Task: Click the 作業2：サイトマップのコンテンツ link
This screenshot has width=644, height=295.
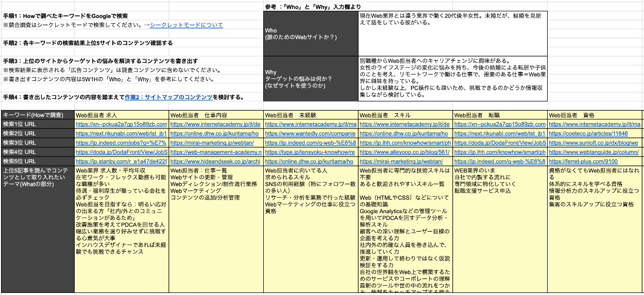Action: pos(168,97)
